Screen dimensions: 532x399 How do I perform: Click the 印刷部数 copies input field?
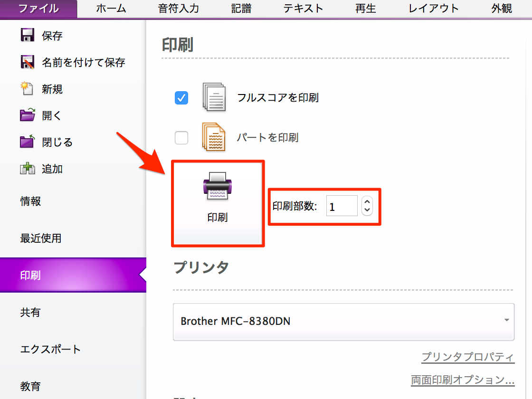342,206
